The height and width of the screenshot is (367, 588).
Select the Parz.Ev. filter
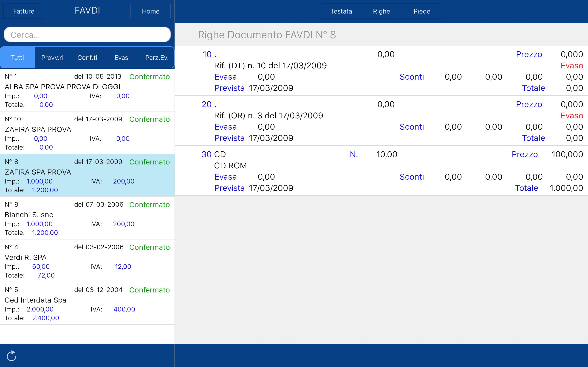pyautogui.click(x=157, y=58)
